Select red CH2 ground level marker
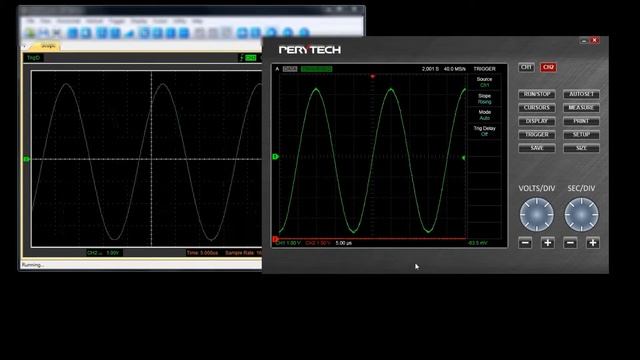 click(276, 239)
